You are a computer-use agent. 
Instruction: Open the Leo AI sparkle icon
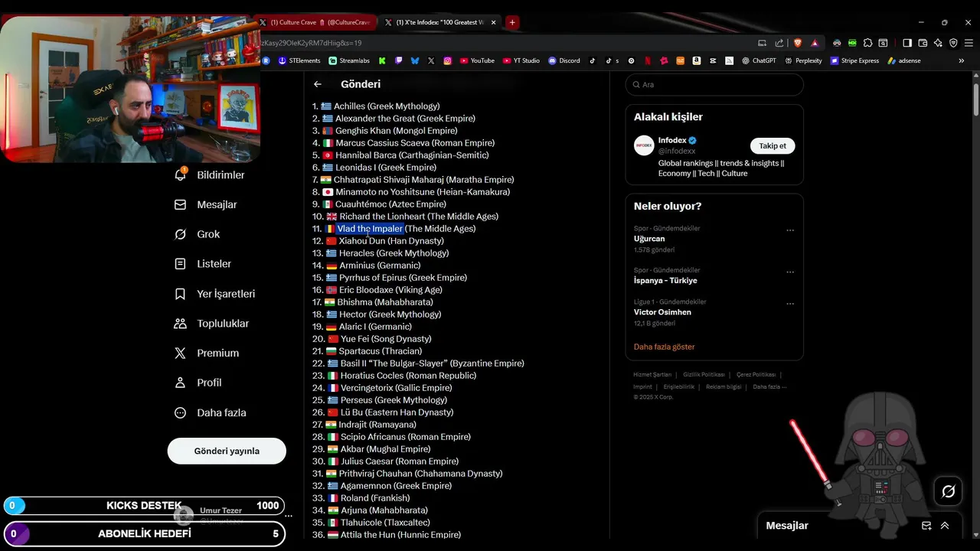pos(938,43)
